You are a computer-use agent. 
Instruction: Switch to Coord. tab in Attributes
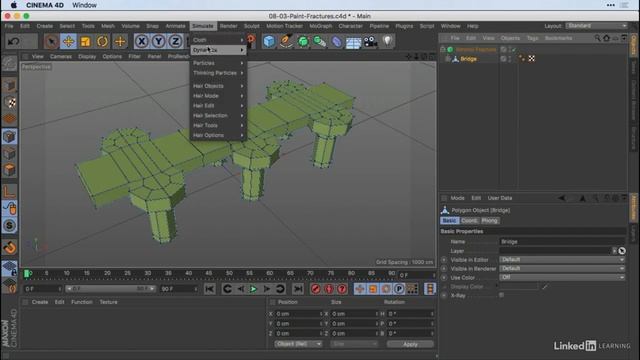pos(469,221)
